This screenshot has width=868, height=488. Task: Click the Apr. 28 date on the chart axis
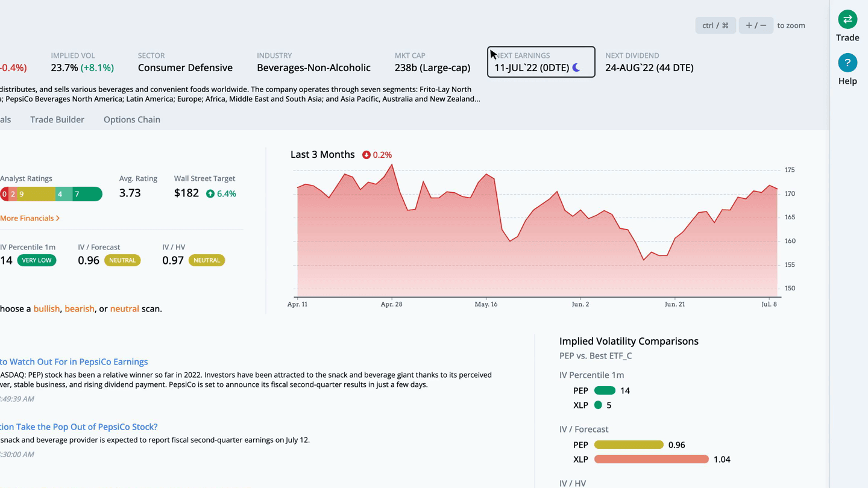(x=391, y=304)
